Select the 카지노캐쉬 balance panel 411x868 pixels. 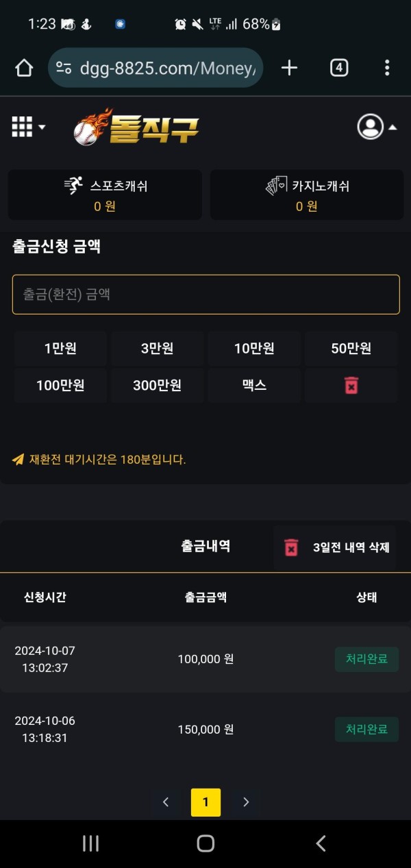(307, 195)
